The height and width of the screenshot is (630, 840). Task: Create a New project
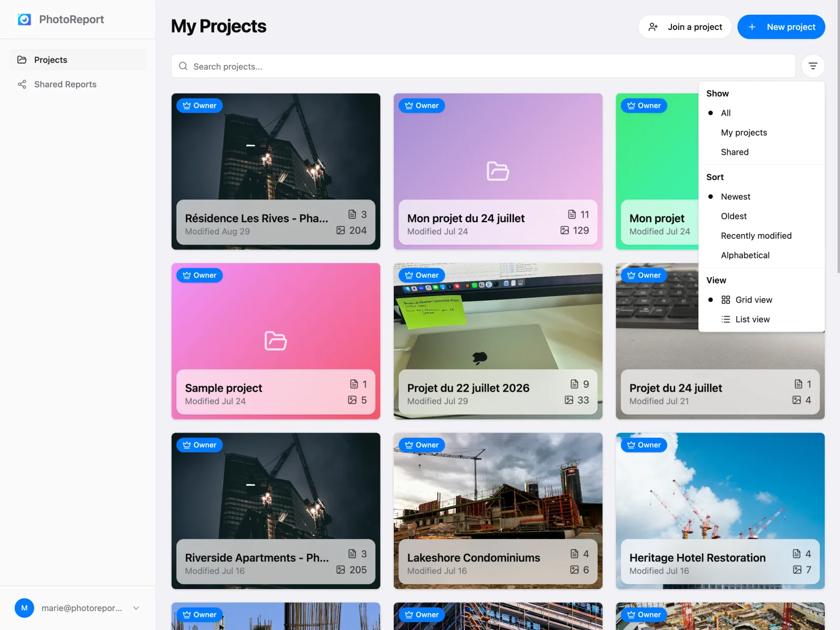coord(781,27)
